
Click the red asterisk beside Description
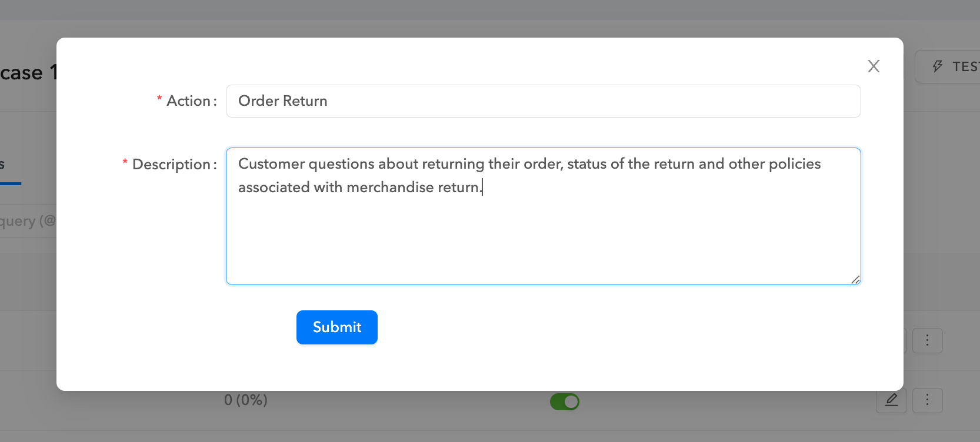[125, 163]
